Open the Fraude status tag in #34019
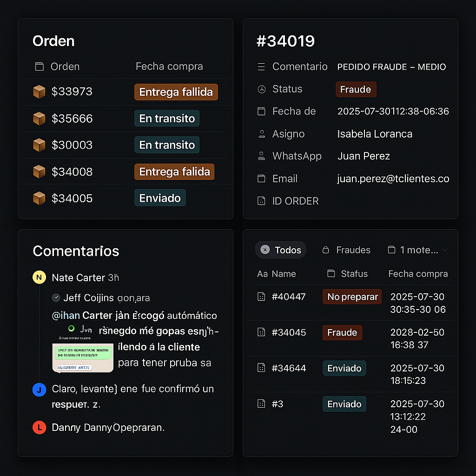The height and width of the screenshot is (476, 476). [356, 89]
